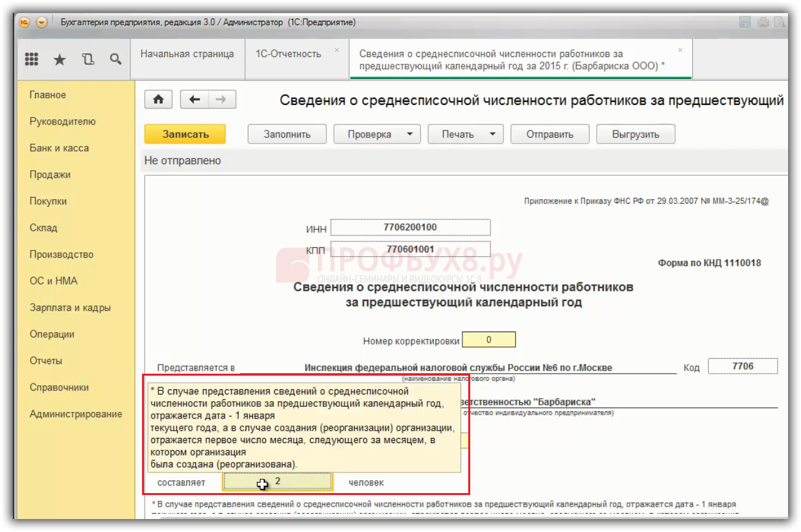Open the sections menu grid icon
Screen dimensions: 801x532
tap(32, 59)
